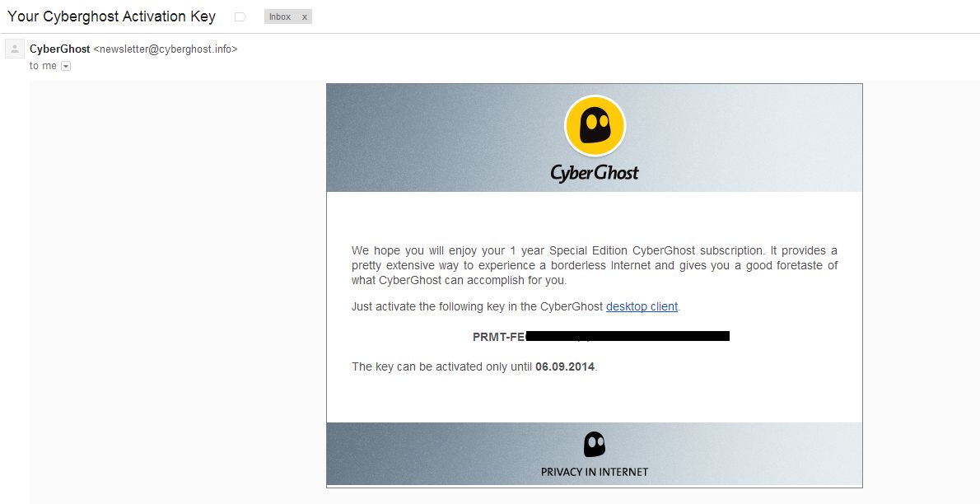Click the paragraph starting "We hope you will enjoy"

point(595,265)
